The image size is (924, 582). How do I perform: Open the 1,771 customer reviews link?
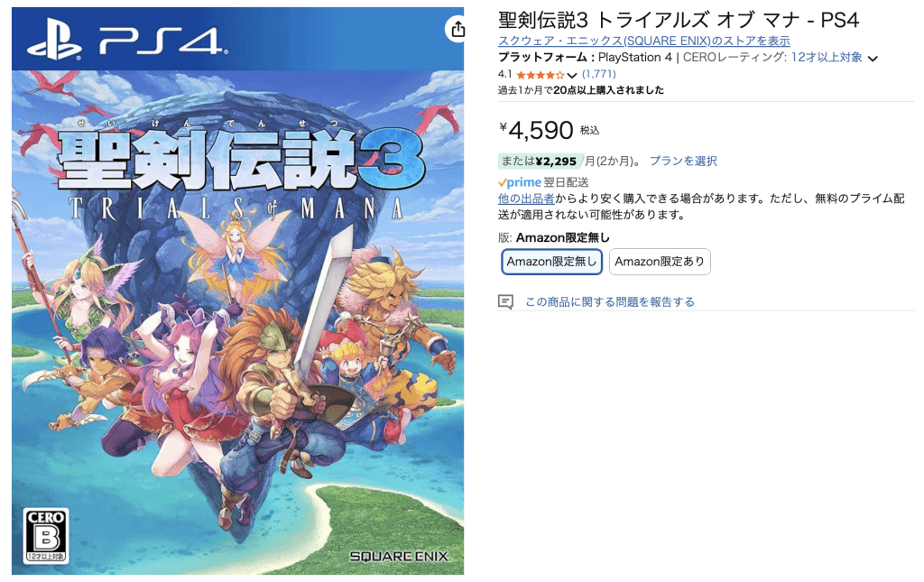(599, 74)
